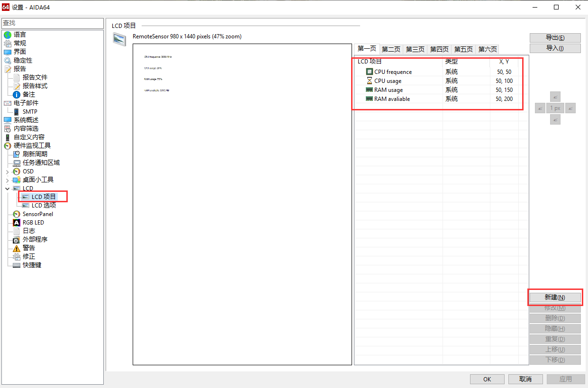Click the 内容筛选 icon
The image size is (588, 388).
[7, 128]
